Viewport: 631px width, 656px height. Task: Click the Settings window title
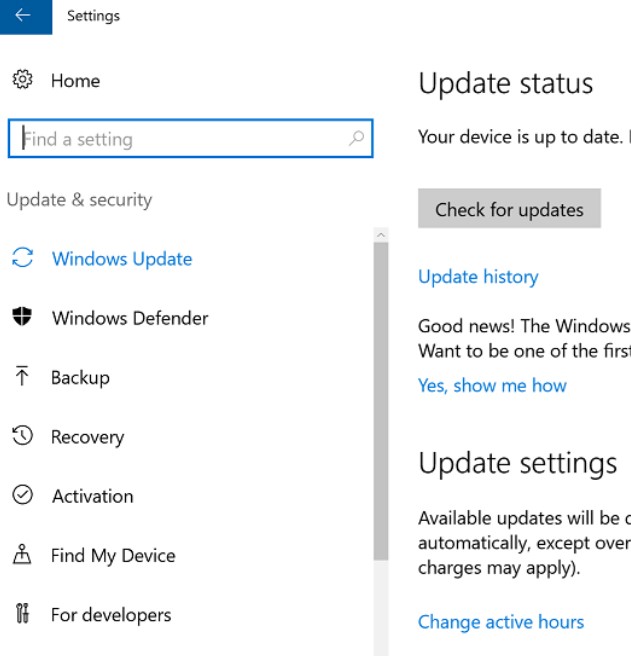(93, 16)
